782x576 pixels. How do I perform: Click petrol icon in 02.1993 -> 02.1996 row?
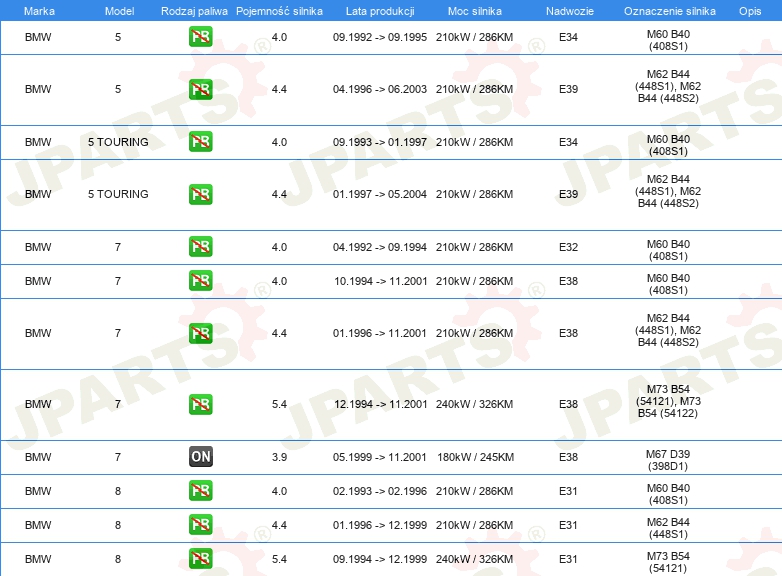pos(200,491)
